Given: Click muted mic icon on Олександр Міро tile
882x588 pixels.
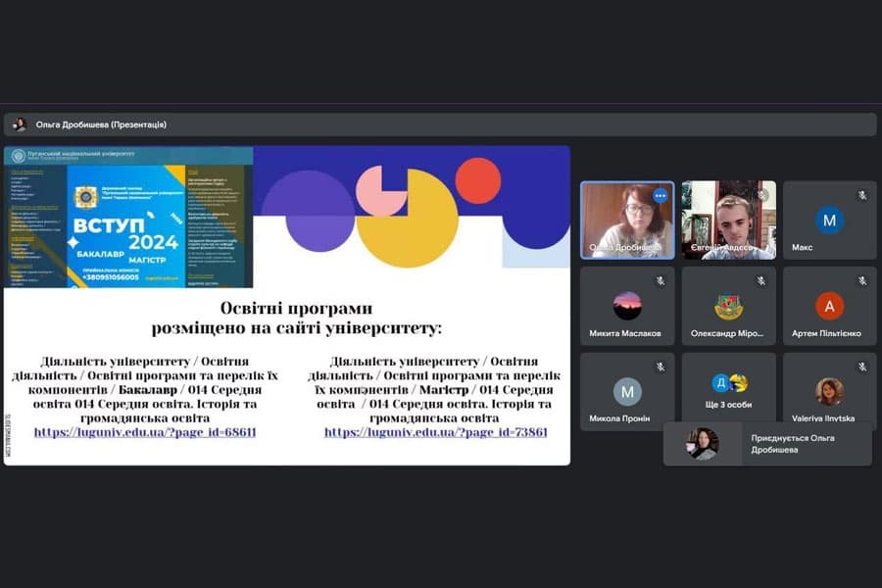Looking at the screenshot, I should 761,281.
